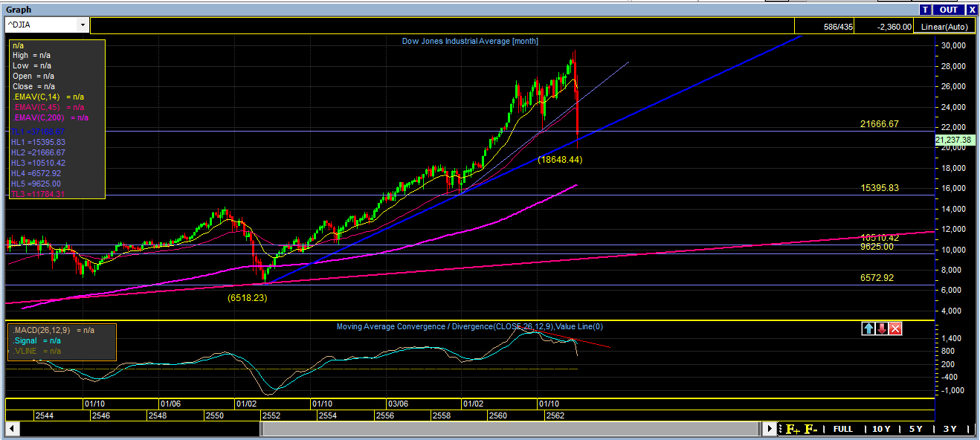Click the 03/06 date marker
This screenshot has width=980, height=440.
pyautogui.click(x=398, y=404)
